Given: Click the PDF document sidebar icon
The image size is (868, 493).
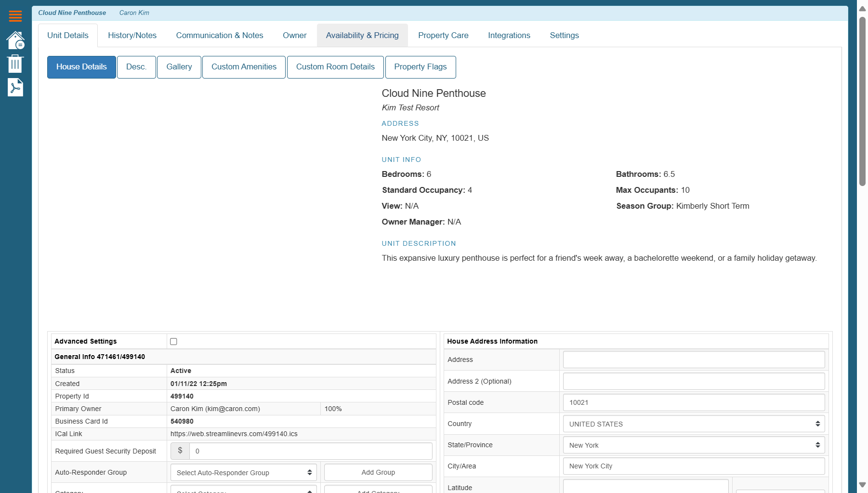Looking at the screenshot, I should [15, 87].
